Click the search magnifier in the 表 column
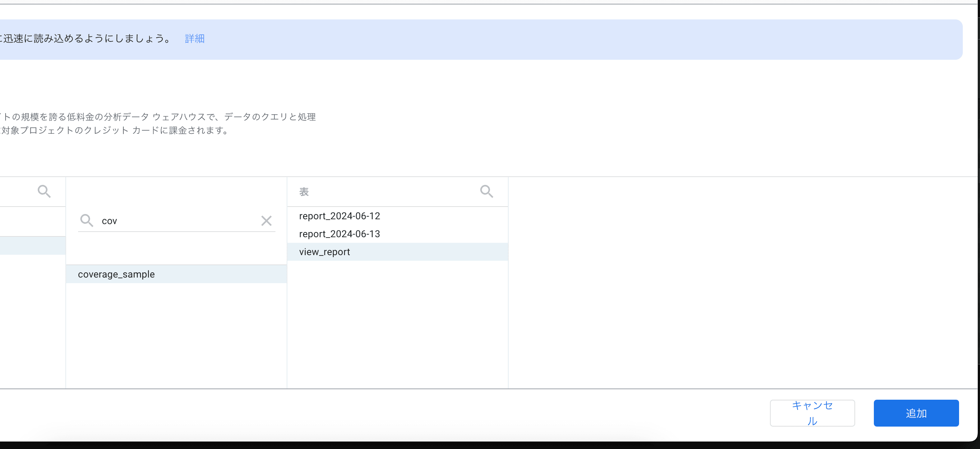Screen dimensions: 980x449 (486, 191)
